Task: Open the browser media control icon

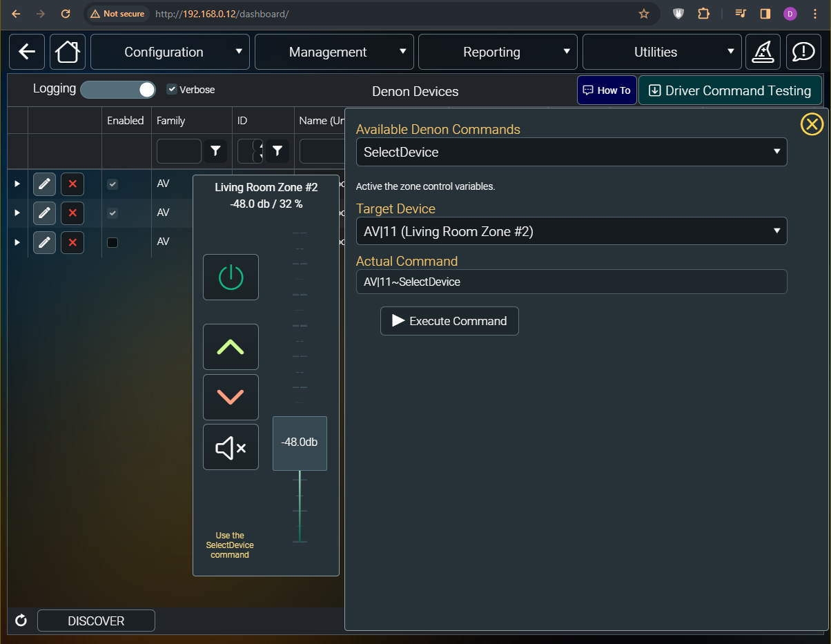Action: [x=741, y=13]
